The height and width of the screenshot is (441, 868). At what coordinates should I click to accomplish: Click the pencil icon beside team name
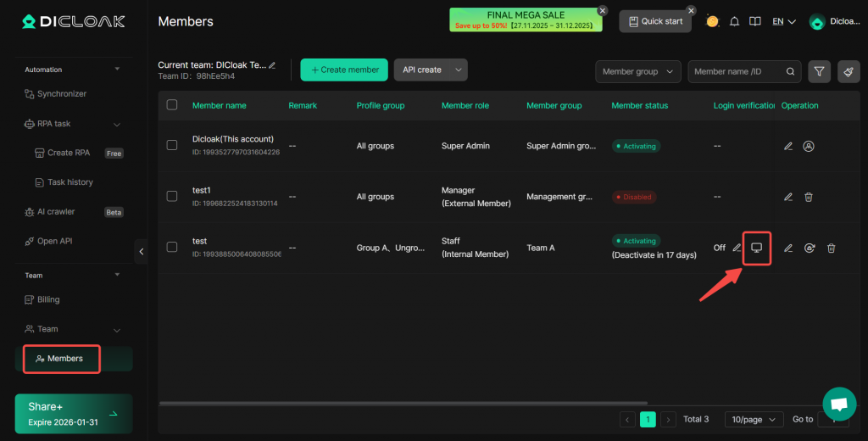[272, 65]
